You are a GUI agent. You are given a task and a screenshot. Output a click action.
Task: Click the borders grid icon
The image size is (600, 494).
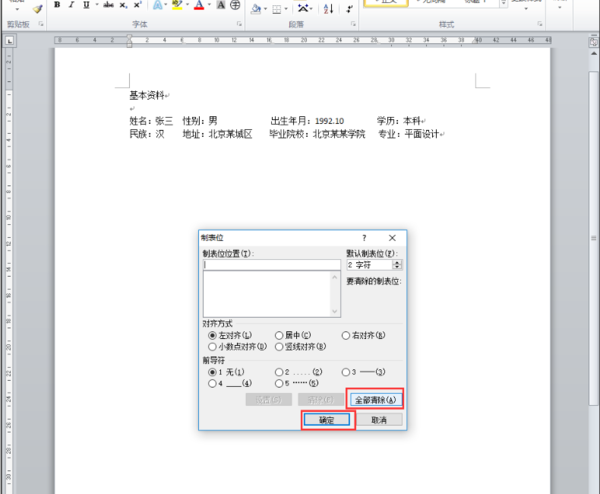point(277,9)
